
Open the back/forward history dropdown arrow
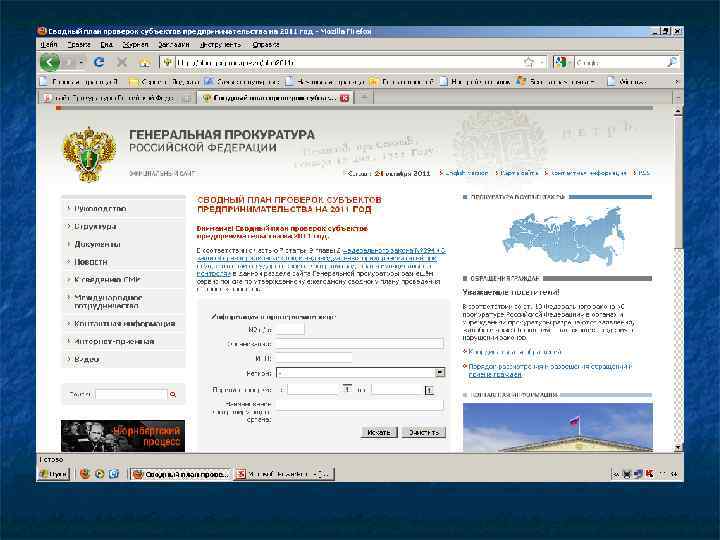(81, 62)
